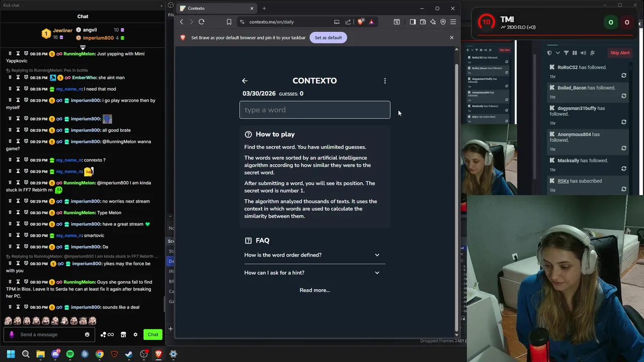644x362 pixels.
Task: Click the purple microphone icon in chat
Action: click(x=12, y=334)
